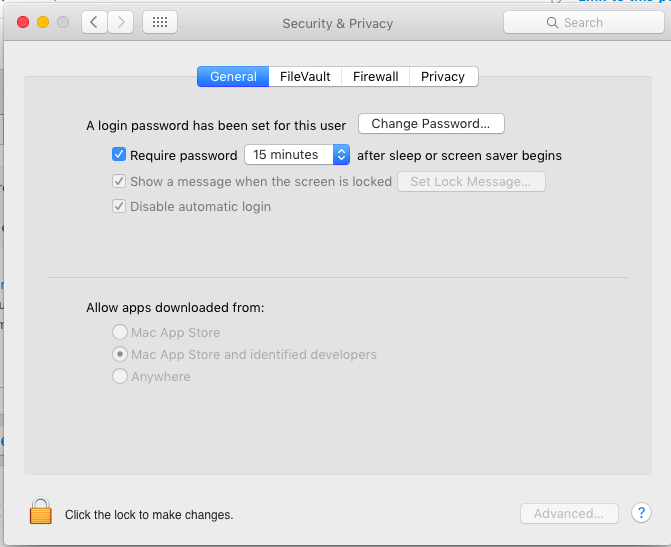Click the magnifying glass search icon
The image size is (671, 547).
click(x=552, y=22)
